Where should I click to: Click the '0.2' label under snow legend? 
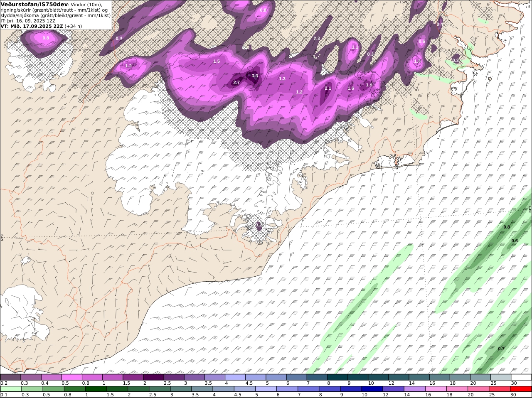pos(3,383)
